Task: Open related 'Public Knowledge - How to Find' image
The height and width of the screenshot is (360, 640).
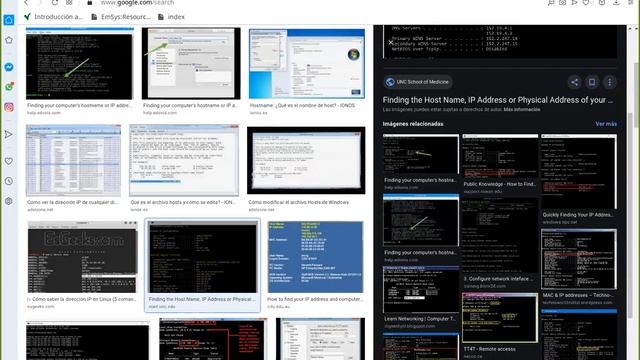Action: [x=500, y=157]
